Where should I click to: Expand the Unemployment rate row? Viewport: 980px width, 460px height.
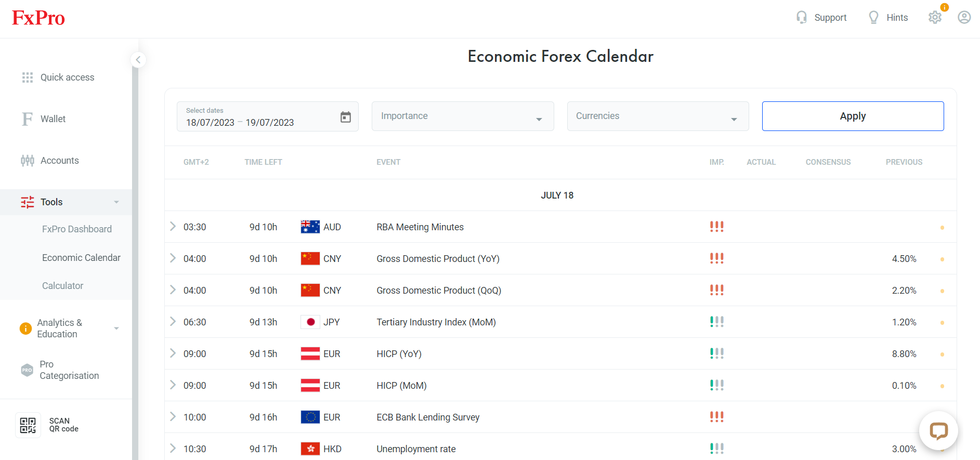[173, 448]
